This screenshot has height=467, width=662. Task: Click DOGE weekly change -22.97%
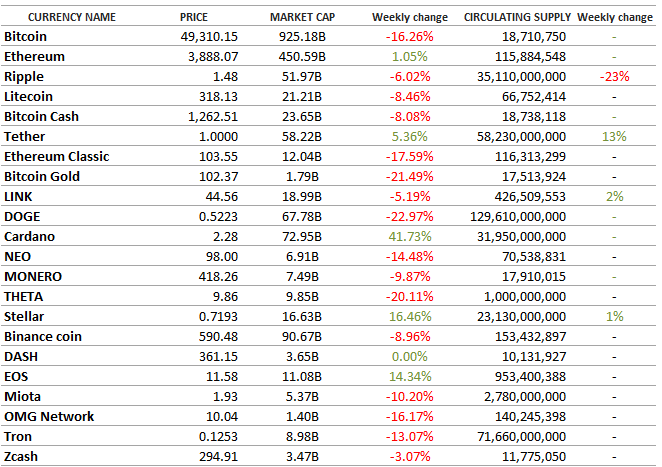[410, 217]
